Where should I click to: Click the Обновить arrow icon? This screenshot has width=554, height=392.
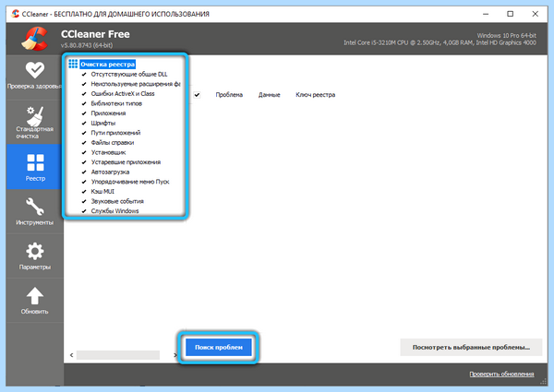click(35, 296)
